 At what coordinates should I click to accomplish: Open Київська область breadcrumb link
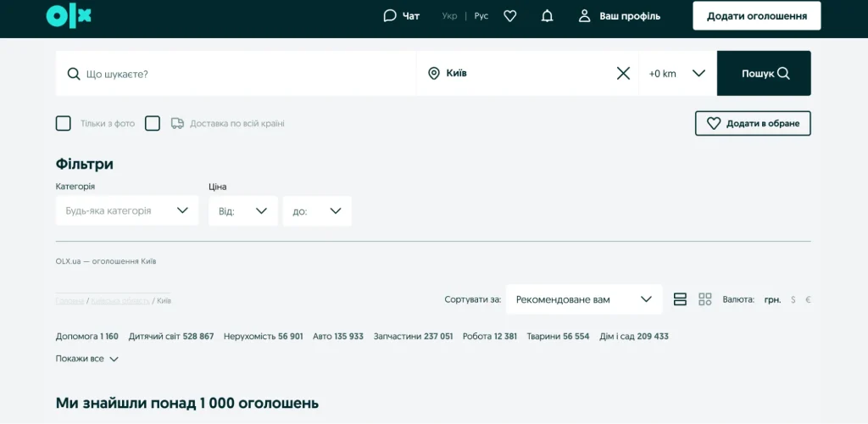point(120,300)
